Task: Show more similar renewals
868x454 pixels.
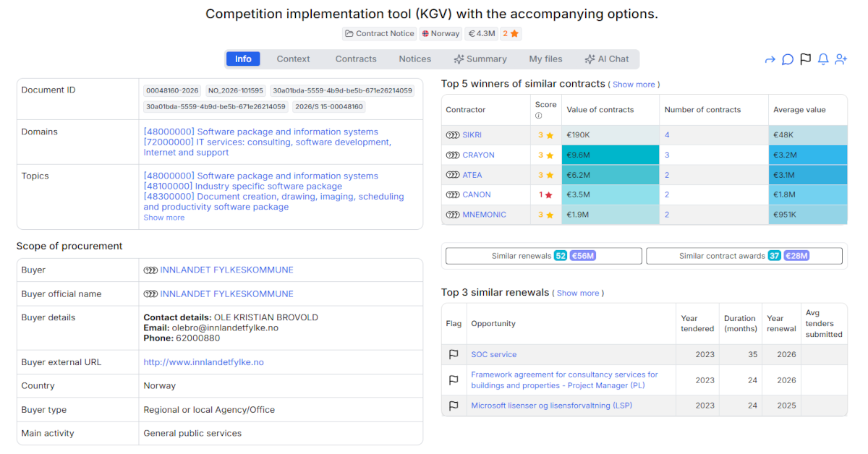Action: (x=578, y=293)
